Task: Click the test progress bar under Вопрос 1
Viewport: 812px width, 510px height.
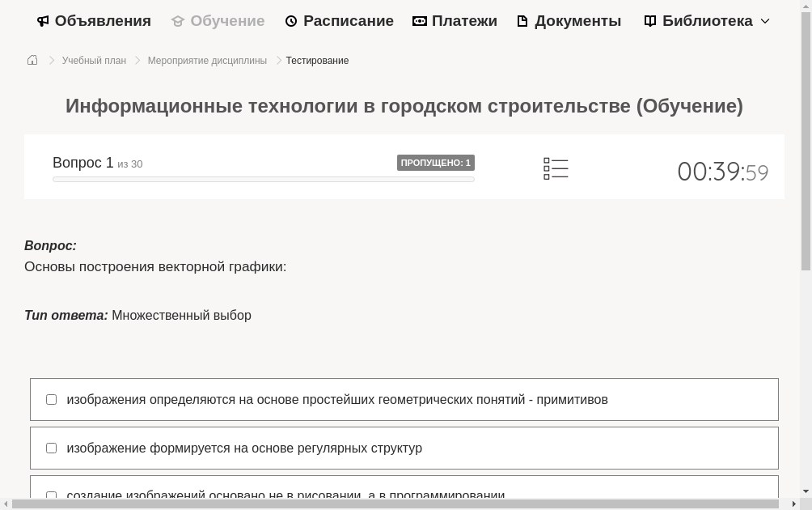Action: [264, 179]
